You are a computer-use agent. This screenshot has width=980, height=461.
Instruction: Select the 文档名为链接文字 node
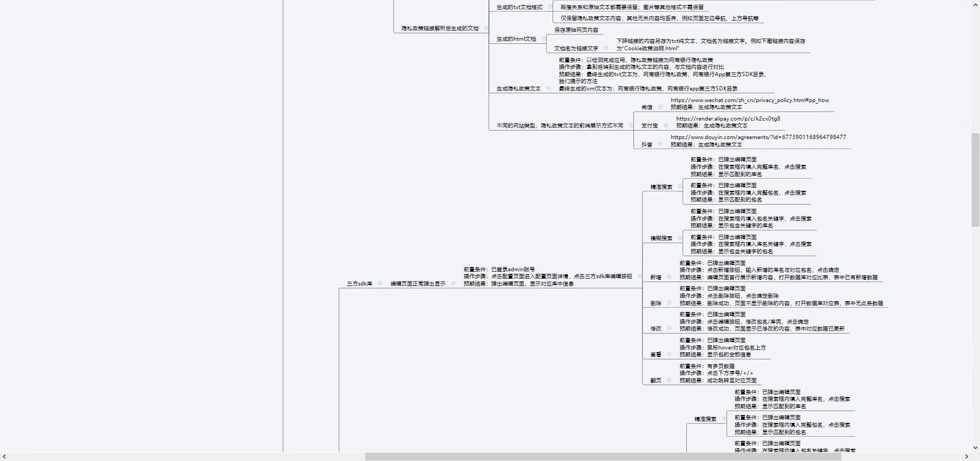point(576,48)
